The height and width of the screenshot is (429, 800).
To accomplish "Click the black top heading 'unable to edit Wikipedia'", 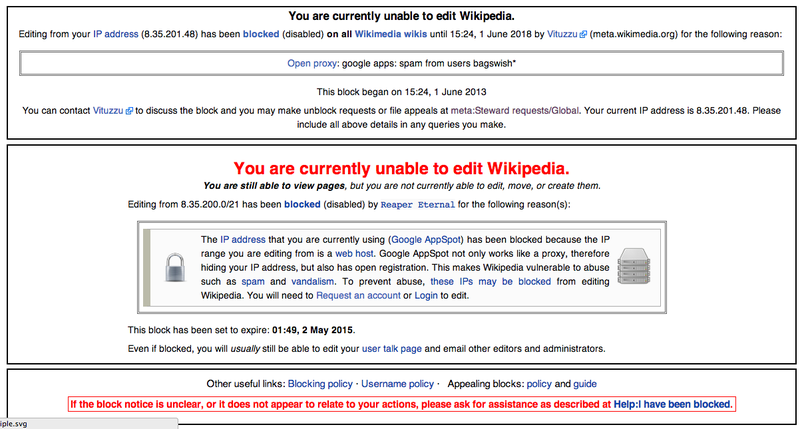I will click(402, 16).
